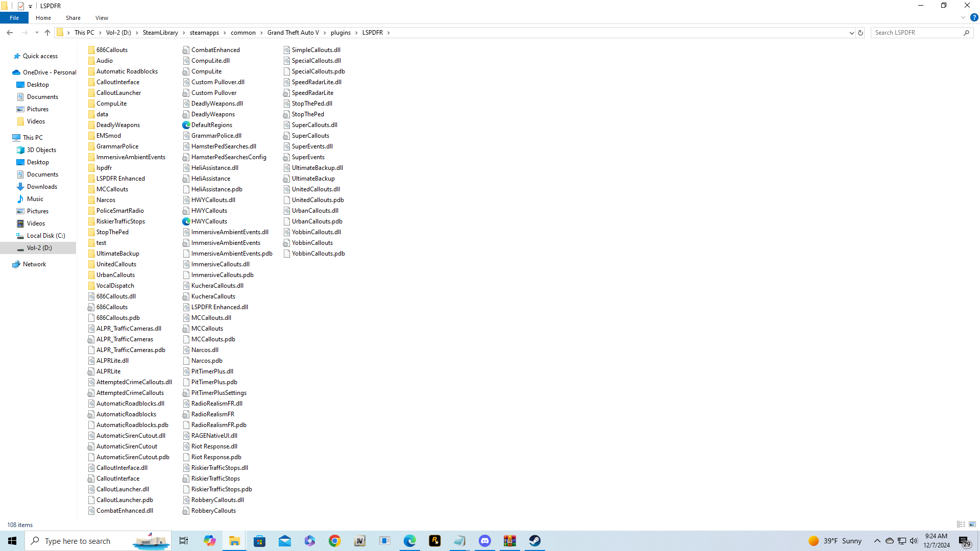Select Local Disk (C:) in the sidebar
Image resolution: width=980 pixels, height=551 pixels.
pyautogui.click(x=46, y=236)
